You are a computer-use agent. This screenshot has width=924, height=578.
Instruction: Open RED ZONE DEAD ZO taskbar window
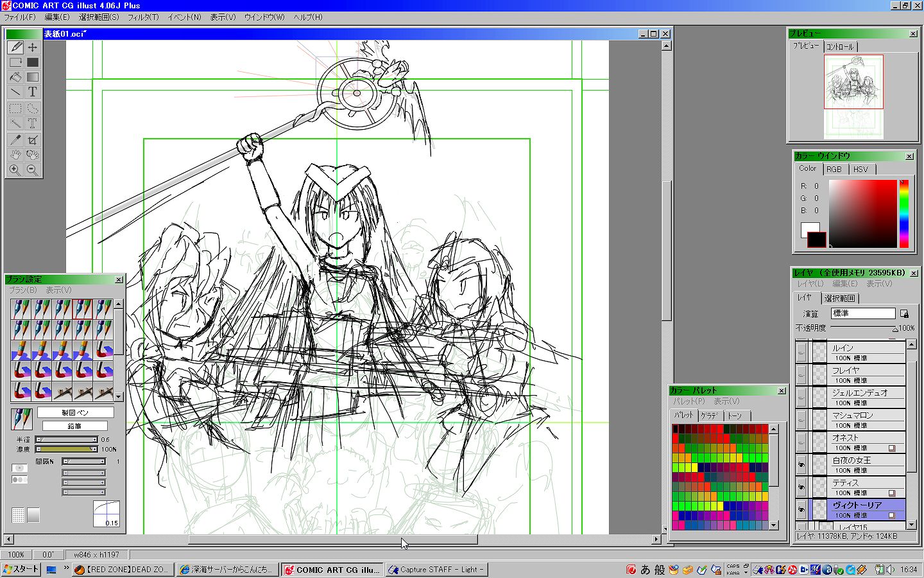[x=123, y=570]
